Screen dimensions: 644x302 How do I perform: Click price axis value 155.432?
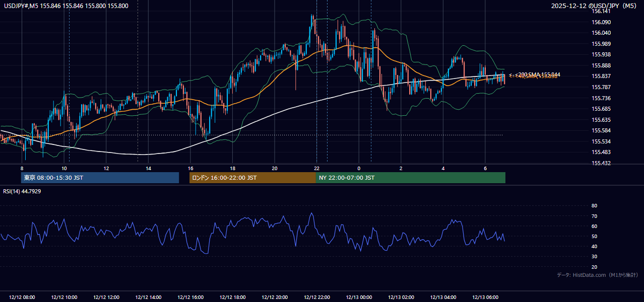[602, 163]
